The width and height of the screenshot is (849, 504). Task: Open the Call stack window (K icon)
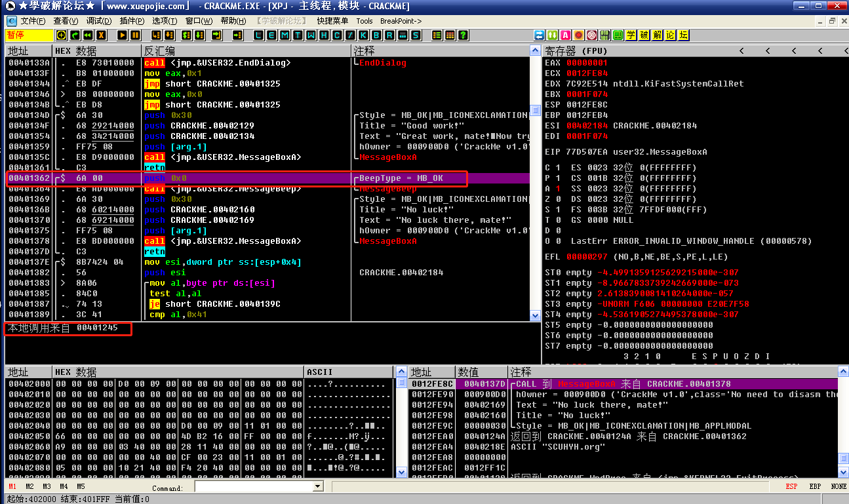[363, 35]
